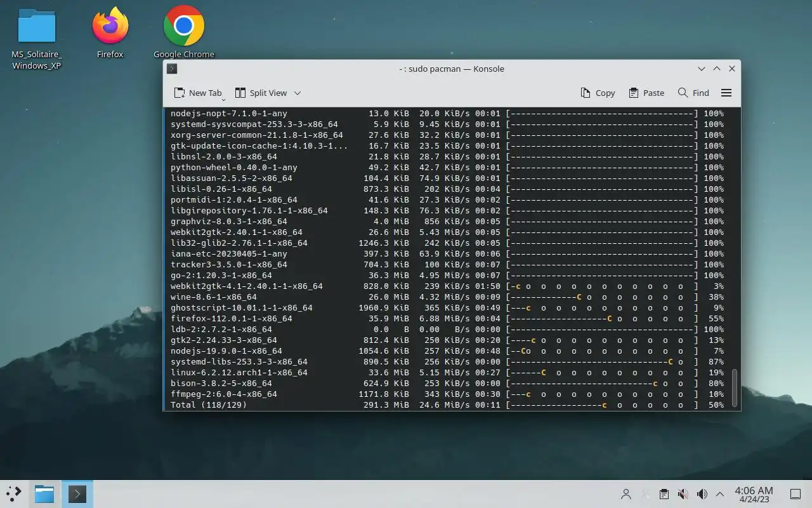Click the text 'iana-etc-20230405-1-any'
The height and width of the screenshot is (508, 812).
[229, 254]
